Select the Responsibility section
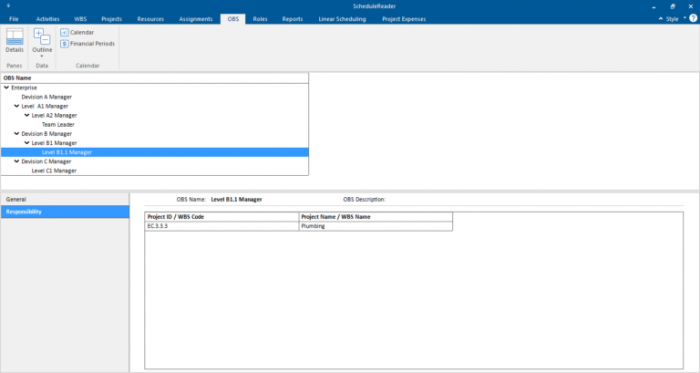 (x=65, y=212)
